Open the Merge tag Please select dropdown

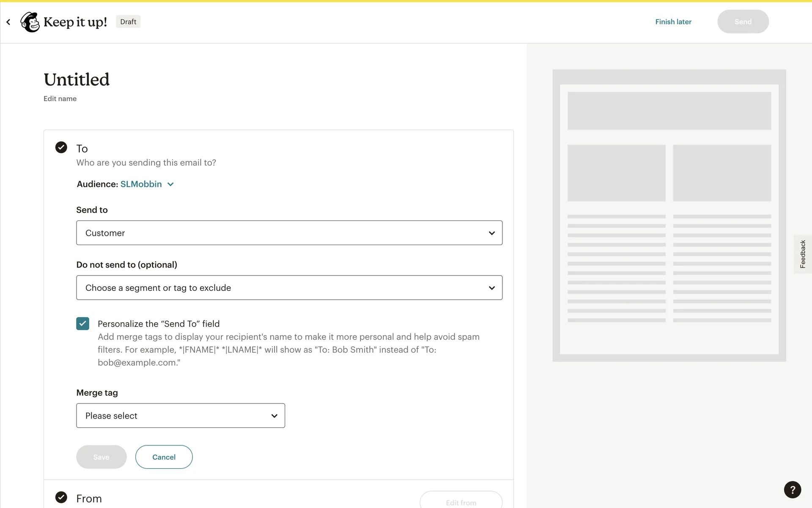[x=181, y=416]
